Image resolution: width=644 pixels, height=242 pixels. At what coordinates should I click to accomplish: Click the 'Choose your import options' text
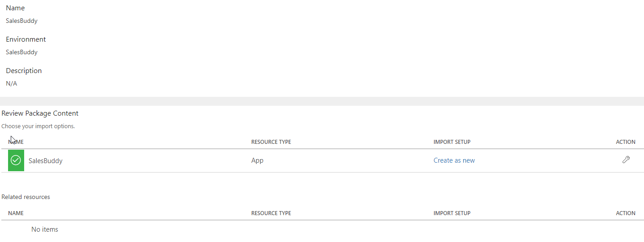tap(38, 126)
